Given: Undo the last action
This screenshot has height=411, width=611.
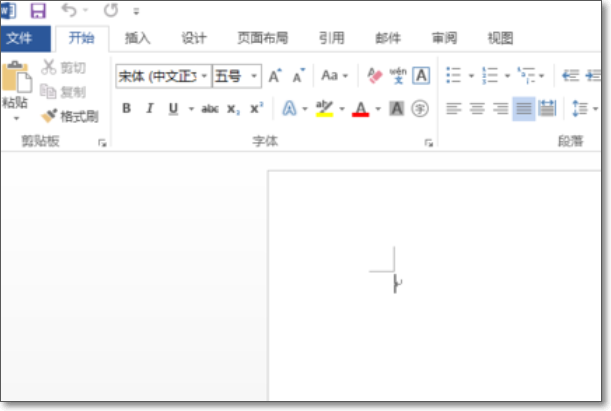Looking at the screenshot, I should [x=69, y=10].
